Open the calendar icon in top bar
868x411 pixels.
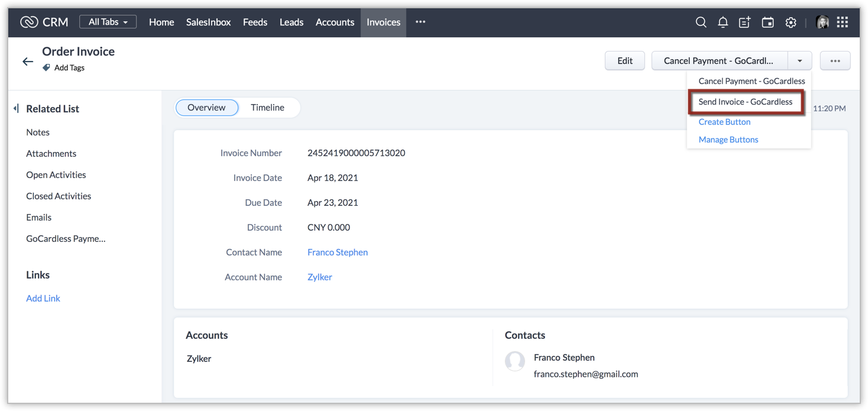767,22
